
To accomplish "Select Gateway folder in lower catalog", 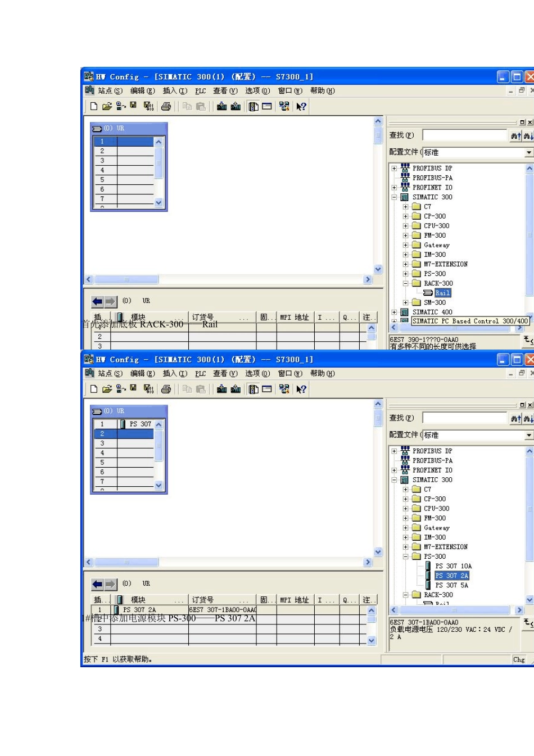I will pos(436,528).
